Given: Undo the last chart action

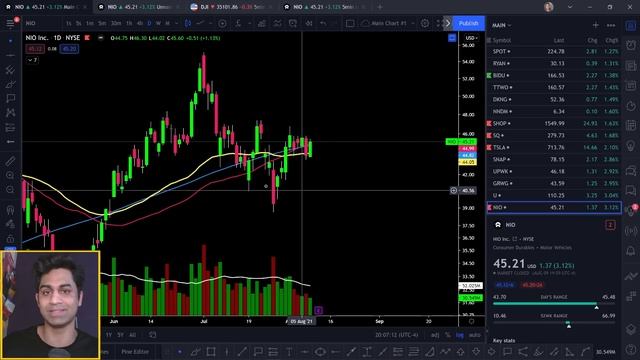Looking at the screenshot, I should (323, 23).
